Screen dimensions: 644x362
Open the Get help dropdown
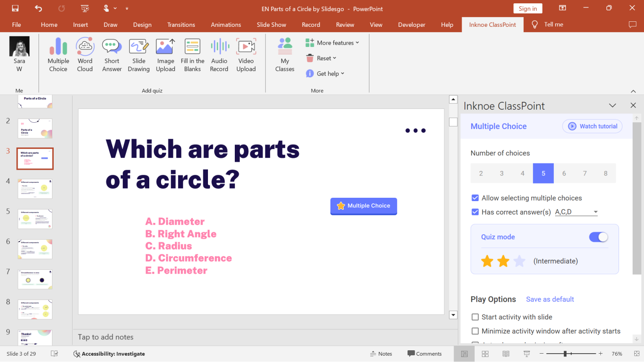click(325, 74)
